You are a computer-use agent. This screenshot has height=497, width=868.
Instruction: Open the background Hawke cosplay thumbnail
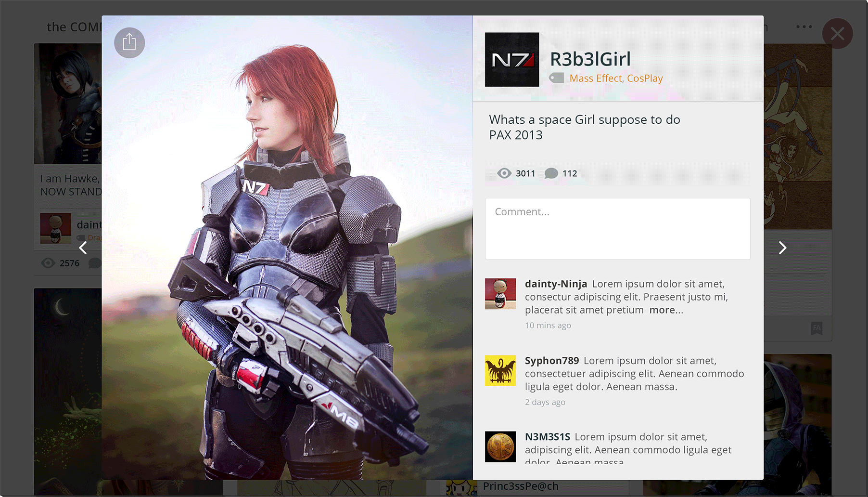pyautogui.click(x=68, y=104)
